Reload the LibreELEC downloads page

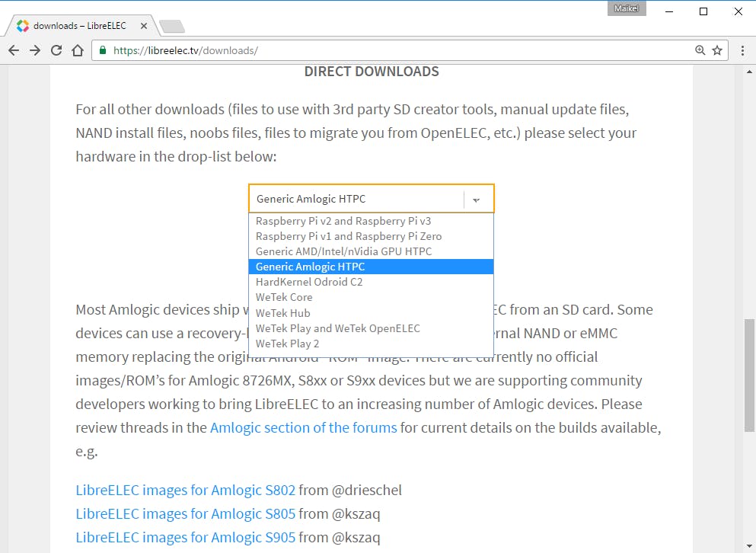click(x=56, y=50)
